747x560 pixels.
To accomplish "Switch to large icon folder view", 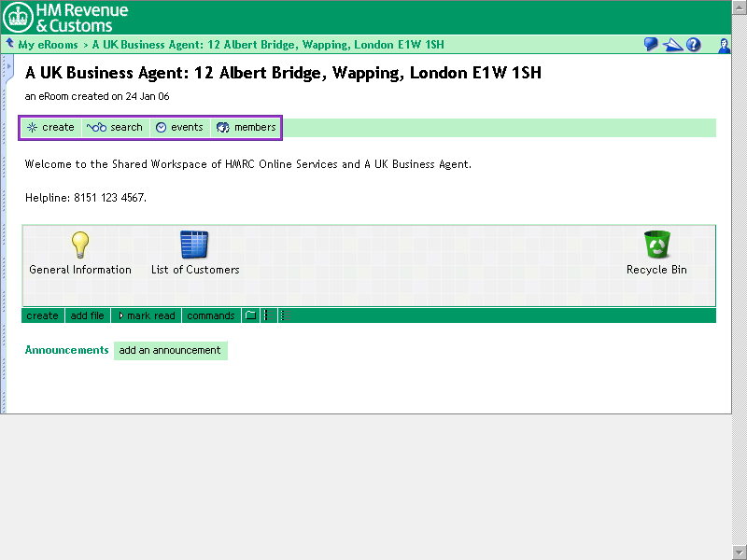I will (x=250, y=315).
